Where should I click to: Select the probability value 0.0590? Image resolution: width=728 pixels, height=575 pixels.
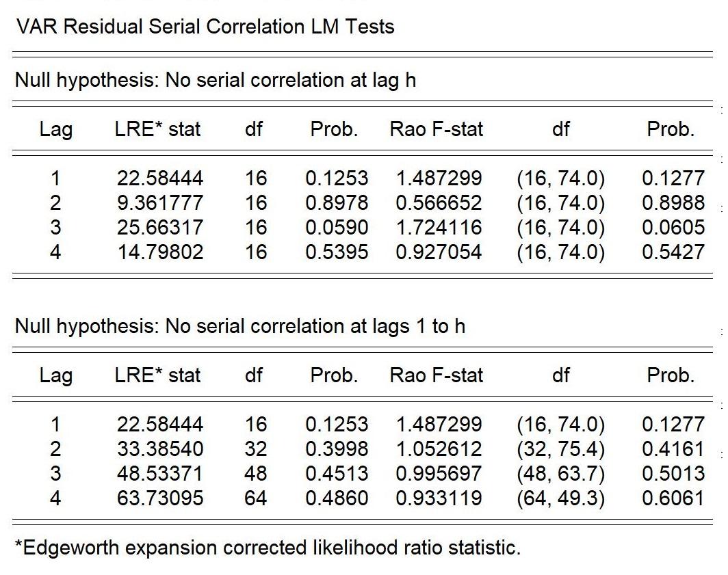(336, 228)
